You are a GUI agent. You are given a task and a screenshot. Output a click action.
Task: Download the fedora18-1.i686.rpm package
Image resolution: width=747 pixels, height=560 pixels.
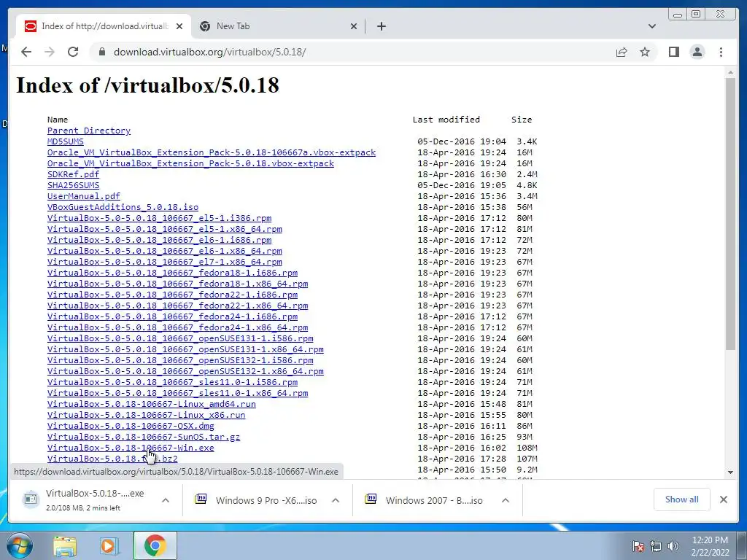pos(172,273)
